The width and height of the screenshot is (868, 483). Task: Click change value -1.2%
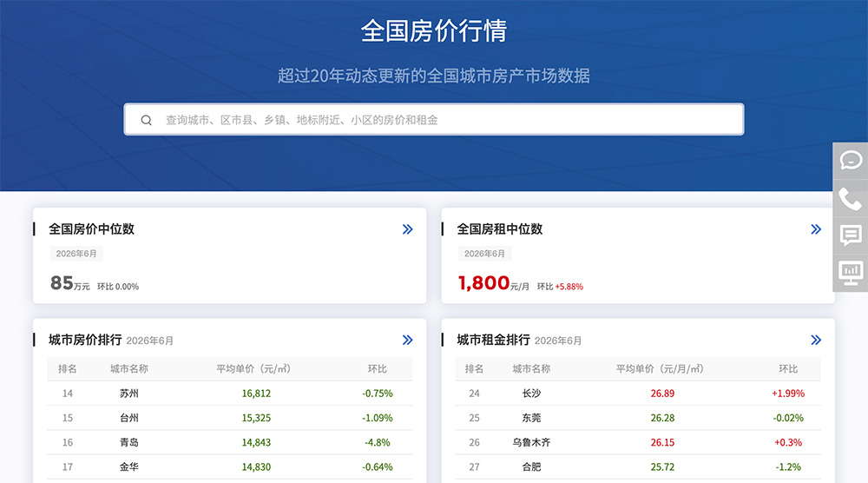point(788,466)
